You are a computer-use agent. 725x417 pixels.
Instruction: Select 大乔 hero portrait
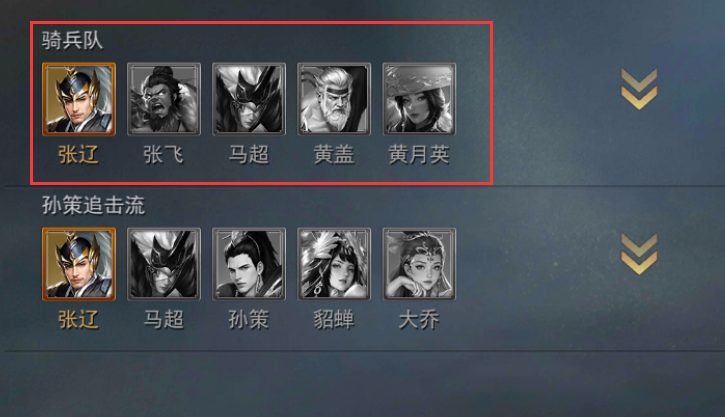coord(419,264)
